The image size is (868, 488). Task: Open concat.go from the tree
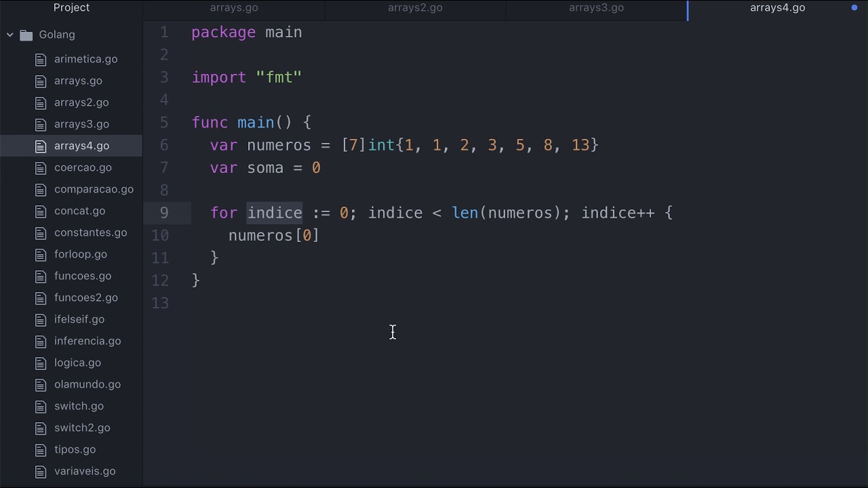pyautogui.click(x=79, y=211)
